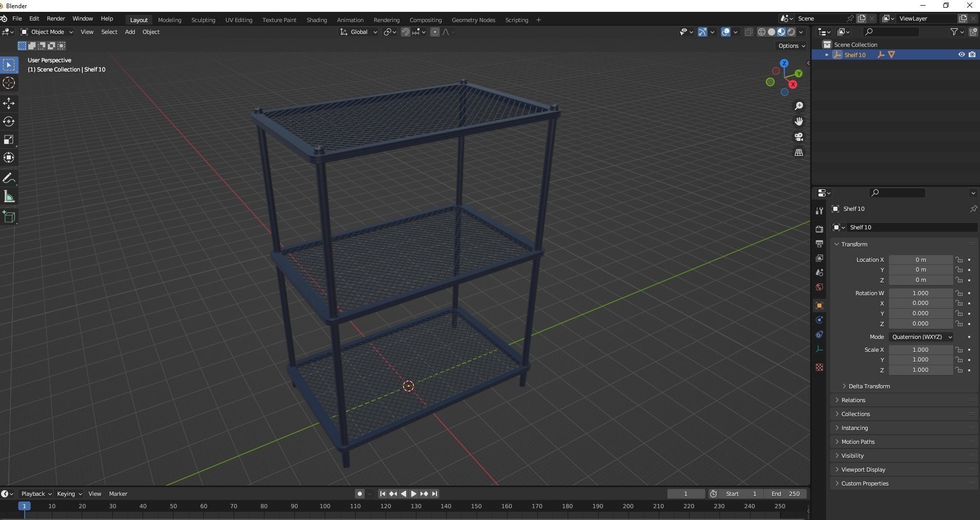
Task: Switch to the Shading workspace tab
Action: (317, 20)
